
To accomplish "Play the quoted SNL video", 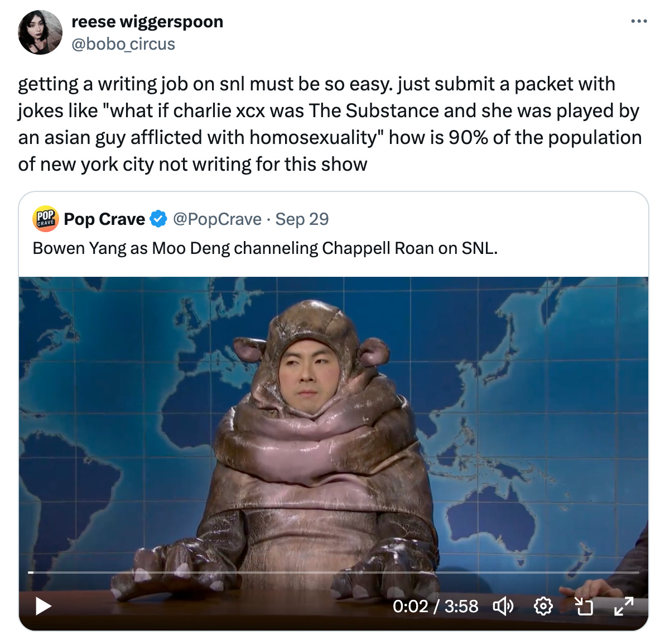I will coord(43,606).
